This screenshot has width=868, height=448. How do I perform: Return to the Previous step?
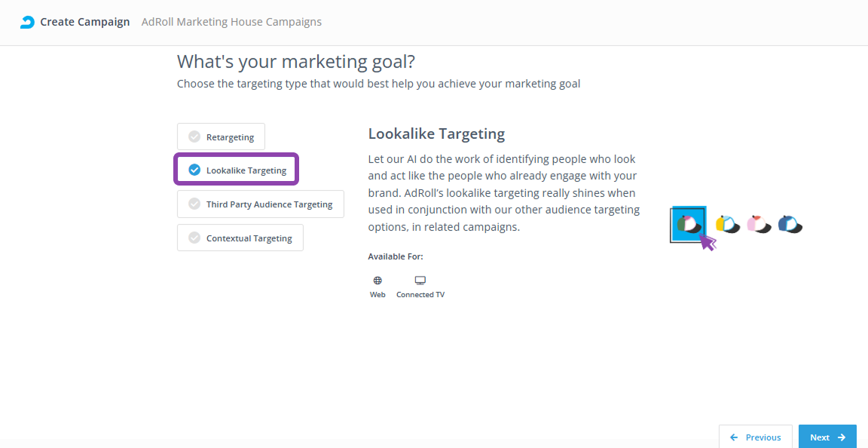[x=756, y=437]
